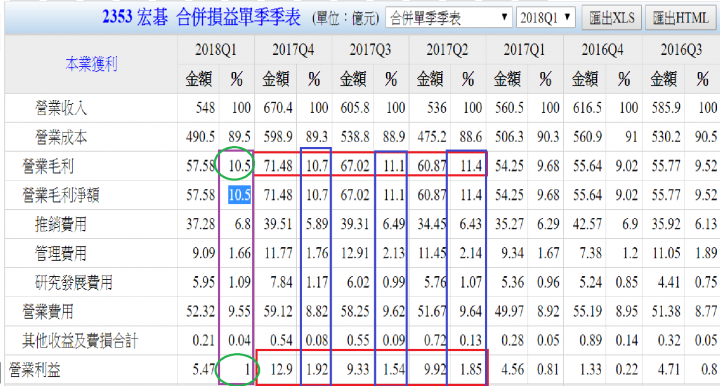Screen dimensions: 720x386
Task: Select the 營業毛利 row label
Action: [x=48, y=166]
